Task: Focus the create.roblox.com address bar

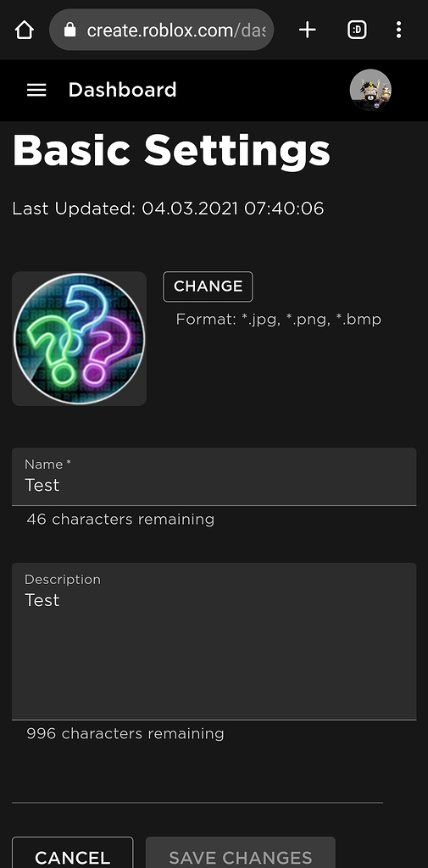Action: click(161, 30)
